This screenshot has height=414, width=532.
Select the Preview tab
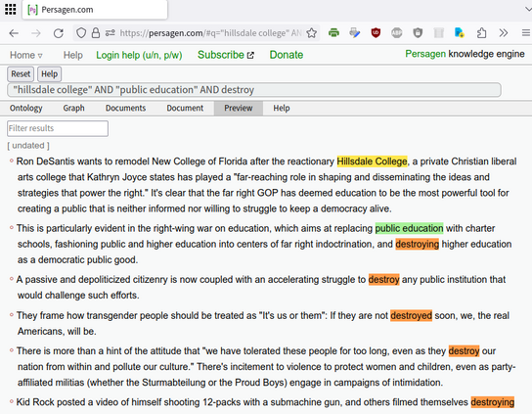coord(239,108)
